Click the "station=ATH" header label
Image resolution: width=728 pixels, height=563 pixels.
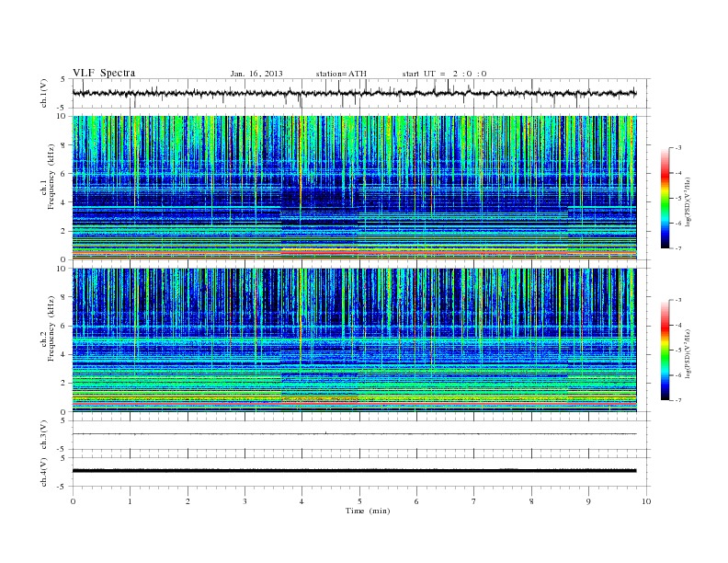pyautogui.click(x=341, y=74)
